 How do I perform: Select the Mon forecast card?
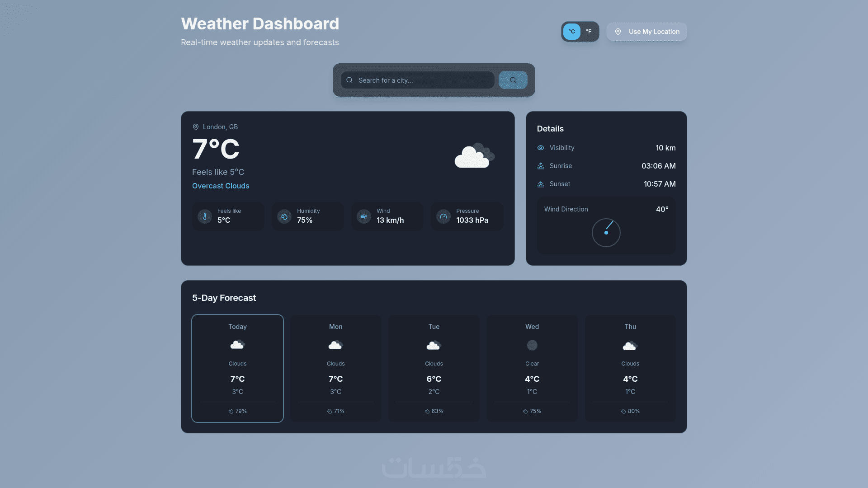(335, 368)
